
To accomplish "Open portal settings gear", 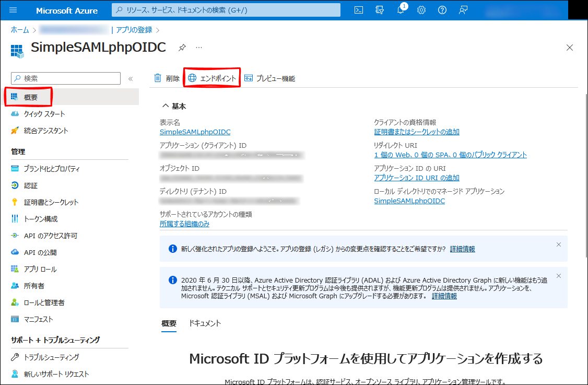I will [421, 10].
